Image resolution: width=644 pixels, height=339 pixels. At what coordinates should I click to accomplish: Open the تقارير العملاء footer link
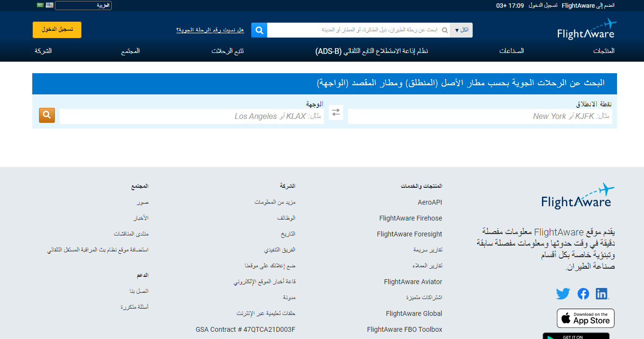[x=427, y=266]
